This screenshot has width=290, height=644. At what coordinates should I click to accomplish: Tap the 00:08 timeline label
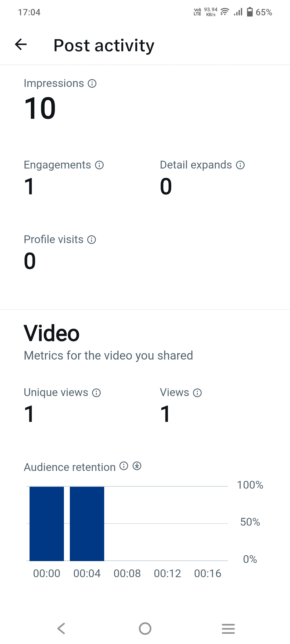[x=127, y=574]
